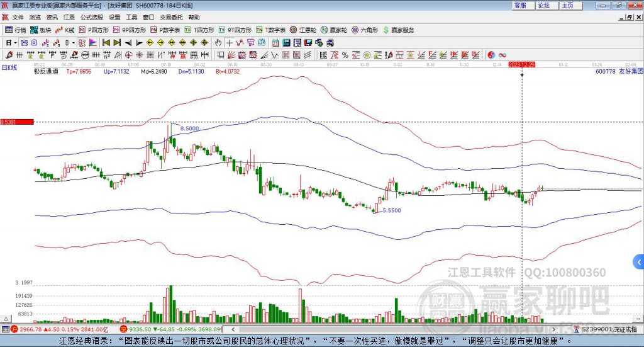Open the 文件 menu
The width and height of the screenshot is (644, 347).
pyautogui.click(x=18, y=17)
